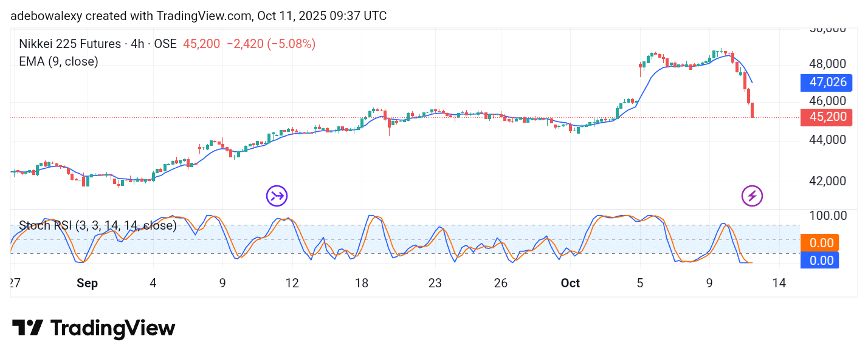Viewport: 868px width, 359px height.
Task: Open the EMA (9, close) indicator legend
Action: point(58,61)
